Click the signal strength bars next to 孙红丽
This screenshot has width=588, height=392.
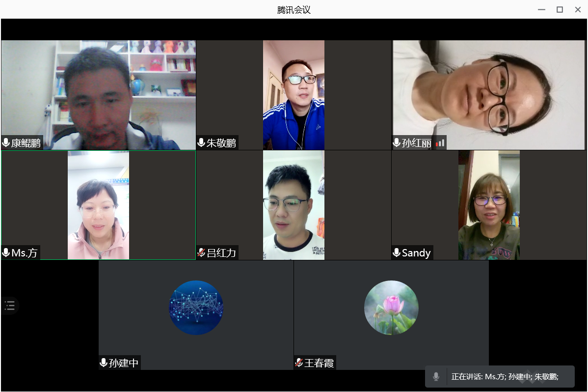440,143
